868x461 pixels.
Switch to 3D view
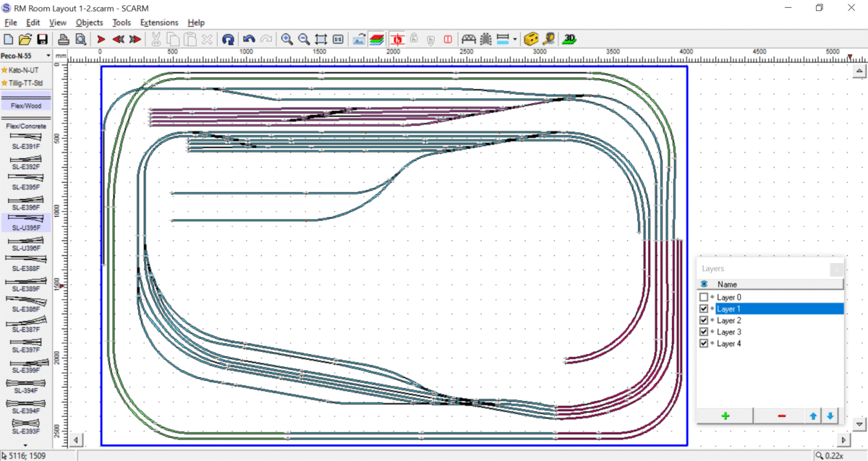click(x=570, y=39)
